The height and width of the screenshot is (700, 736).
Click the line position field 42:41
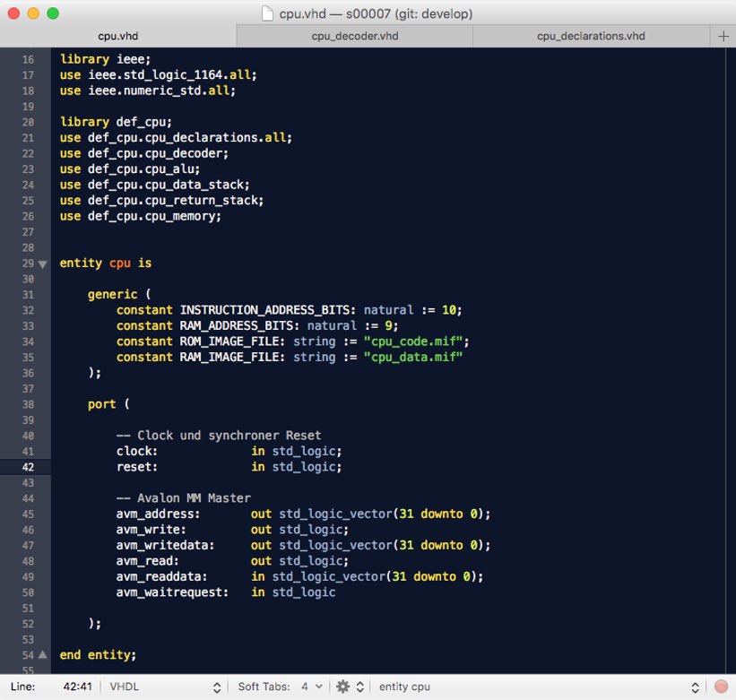click(x=77, y=687)
